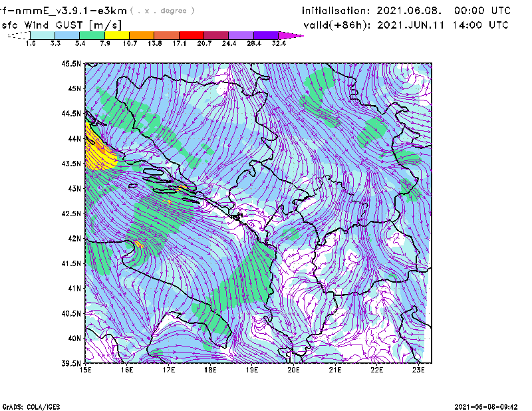Click the 20.7 value under the colorbar
Image resolution: width=532 pixels, height=411 pixels.
point(204,43)
